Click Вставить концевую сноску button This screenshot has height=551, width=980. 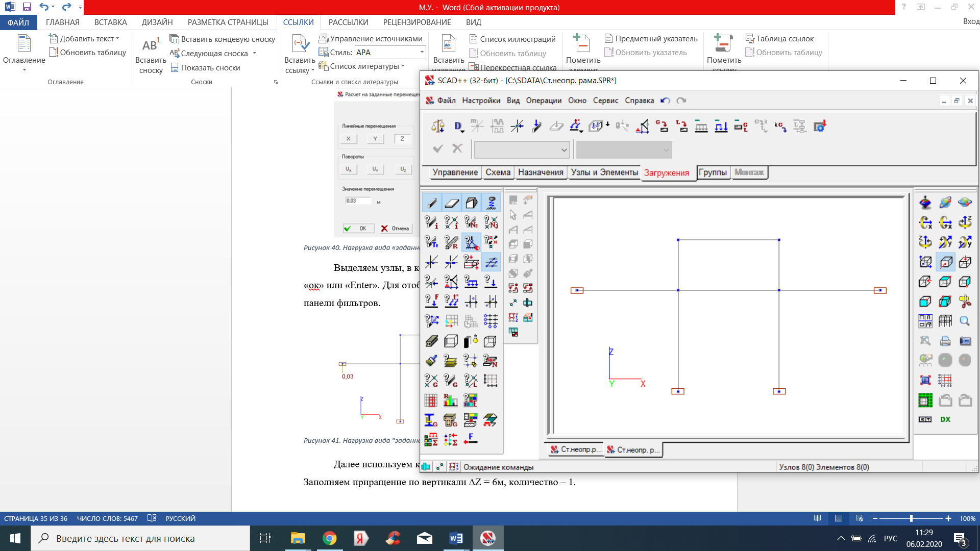coord(223,39)
